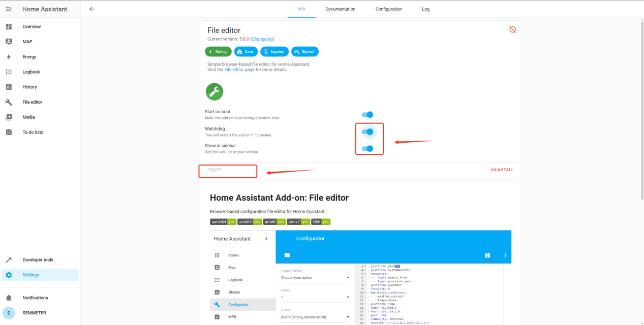Collapse sidebar chevron in documentation screenshot
The height and width of the screenshot is (325, 644).
(x=266, y=239)
